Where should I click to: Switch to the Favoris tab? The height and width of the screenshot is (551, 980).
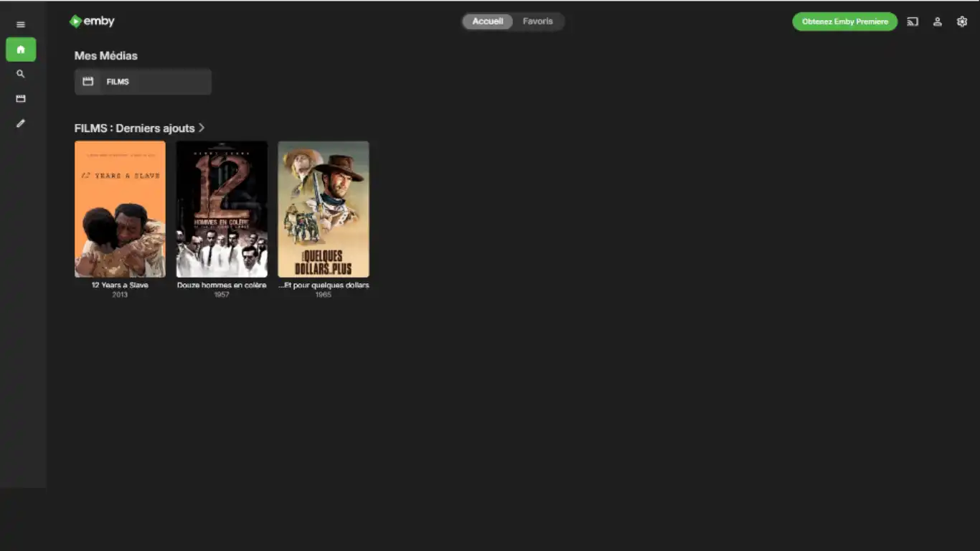click(538, 22)
